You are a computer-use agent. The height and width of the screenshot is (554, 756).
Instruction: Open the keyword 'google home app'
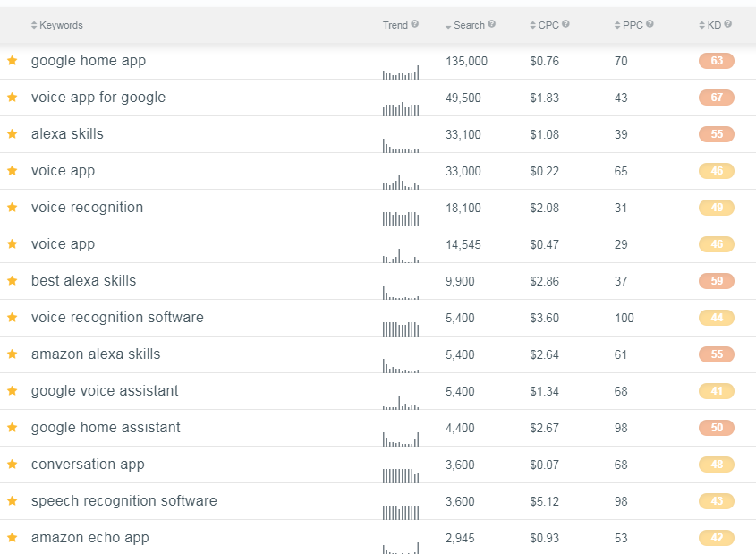[x=89, y=61]
